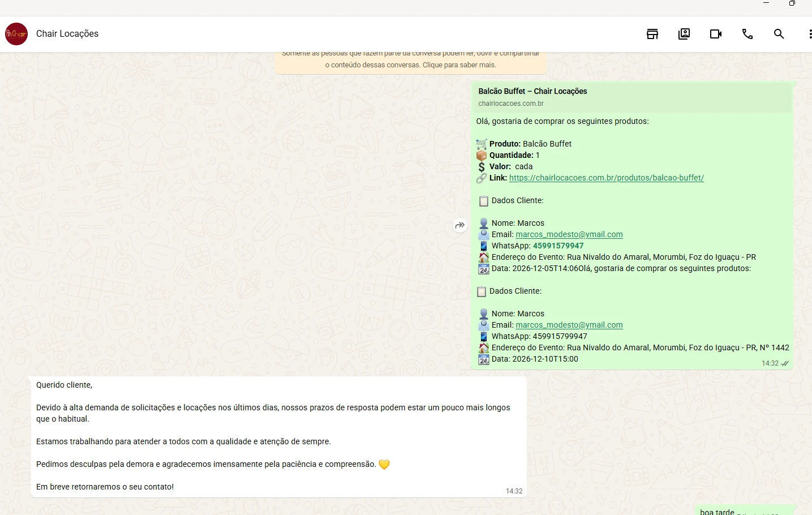The width and height of the screenshot is (812, 515).
Task: Click the "Quantidade: 1" line
Action: (508, 155)
